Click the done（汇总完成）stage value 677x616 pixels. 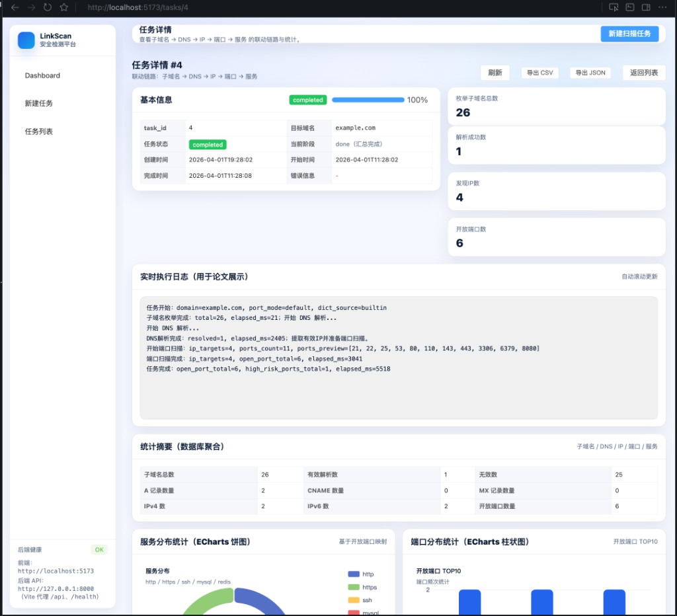point(359,144)
